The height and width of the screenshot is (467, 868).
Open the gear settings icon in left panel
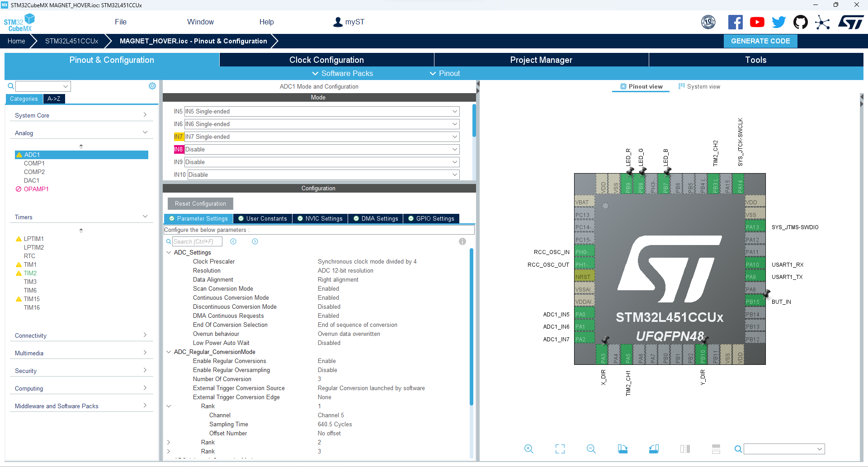click(x=152, y=86)
